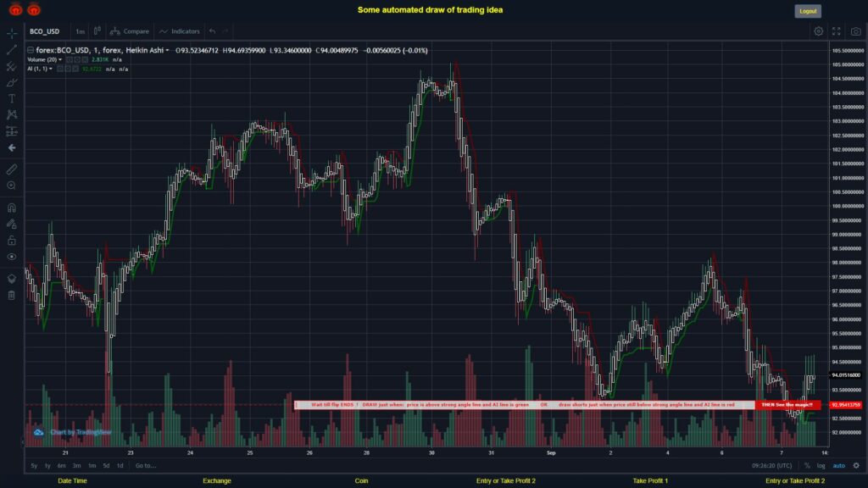868x488 pixels.
Task: Select the ruler measure tool
Action: [12, 169]
